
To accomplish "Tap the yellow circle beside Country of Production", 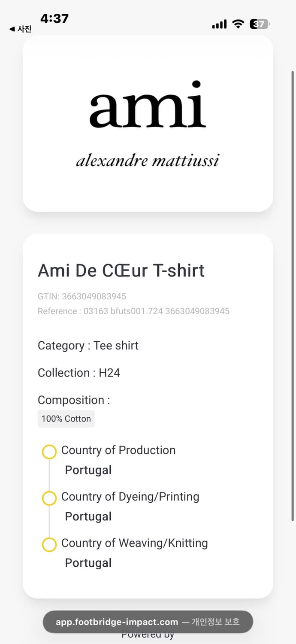I will (49, 452).
